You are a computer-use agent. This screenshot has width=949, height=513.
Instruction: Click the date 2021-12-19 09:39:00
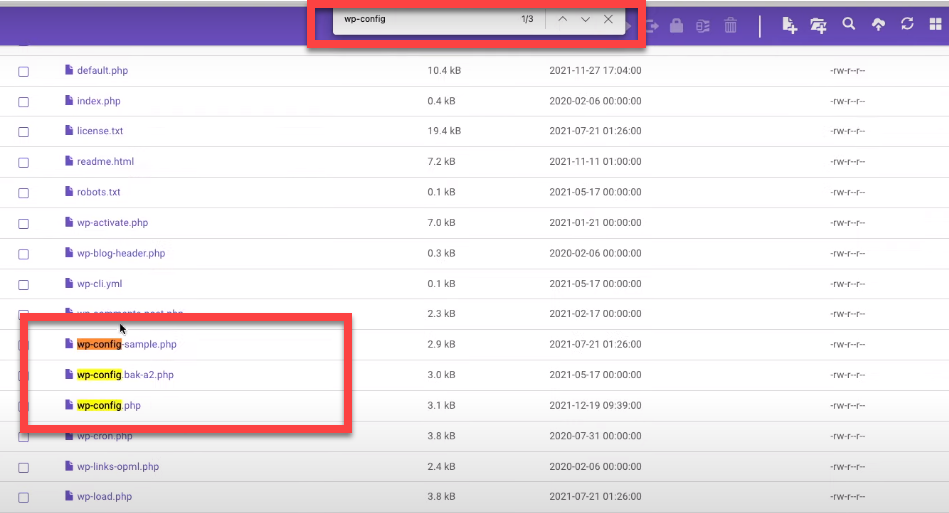click(596, 405)
